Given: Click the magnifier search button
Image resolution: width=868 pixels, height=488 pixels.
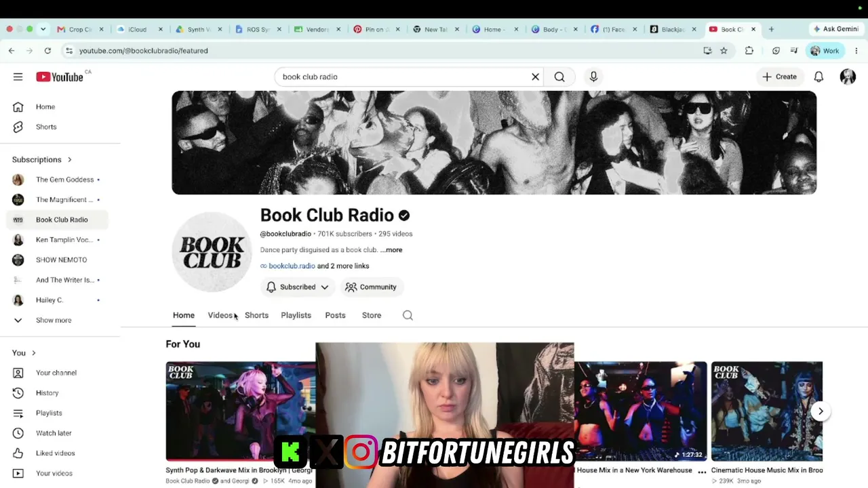Looking at the screenshot, I should [559, 77].
